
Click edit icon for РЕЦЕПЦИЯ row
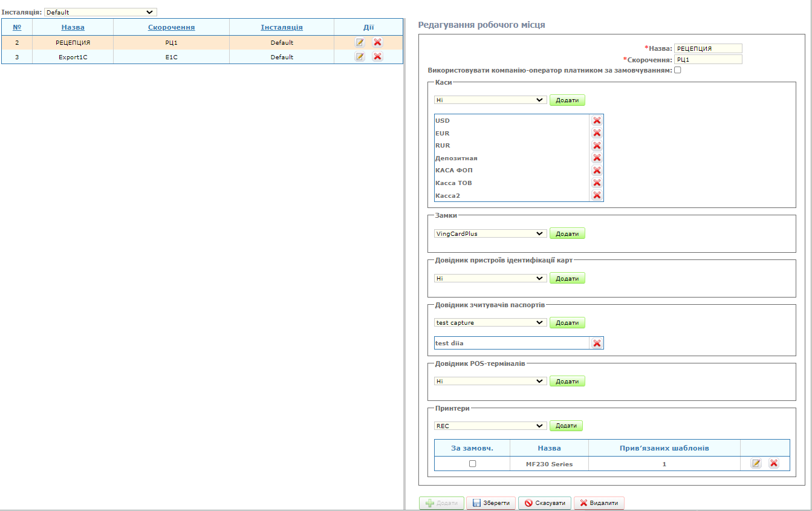pos(360,42)
